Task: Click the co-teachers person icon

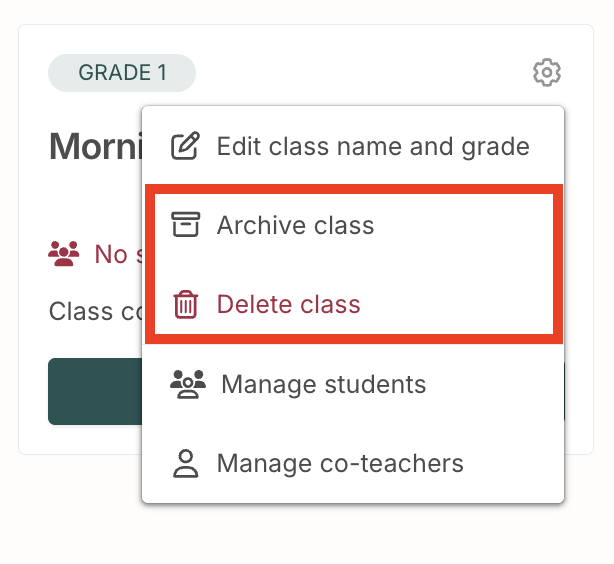Action: [186, 463]
